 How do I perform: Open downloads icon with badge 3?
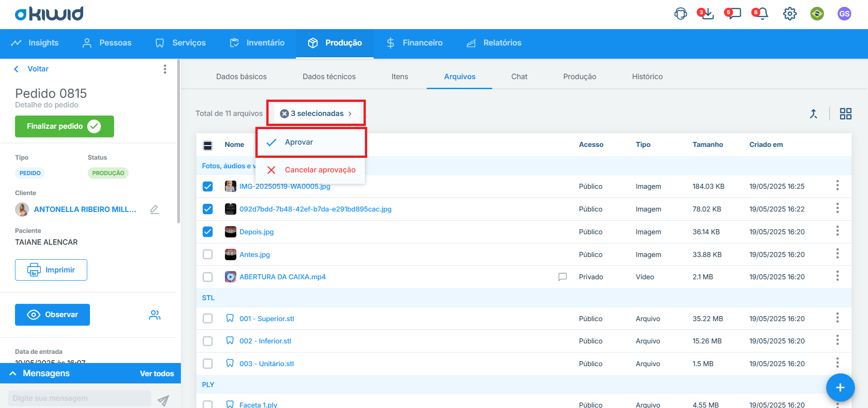tap(706, 14)
